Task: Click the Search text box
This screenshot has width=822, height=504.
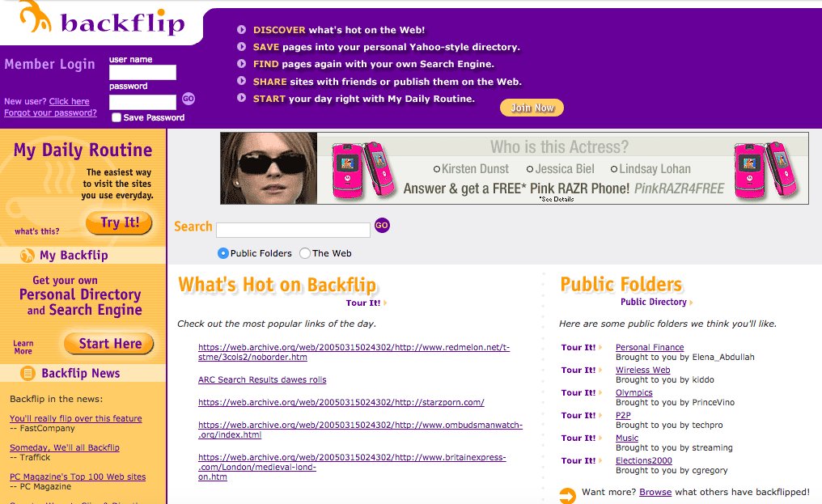Action: (x=293, y=230)
